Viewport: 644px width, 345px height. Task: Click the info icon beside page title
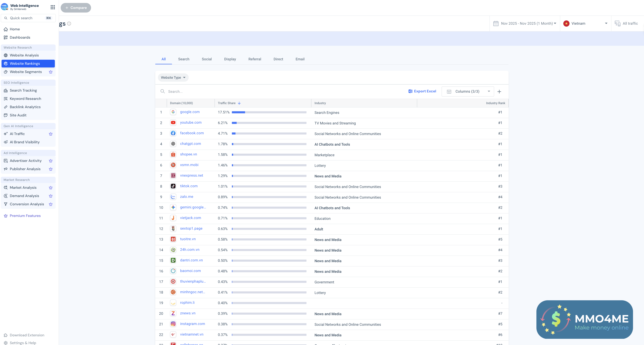tap(69, 24)
